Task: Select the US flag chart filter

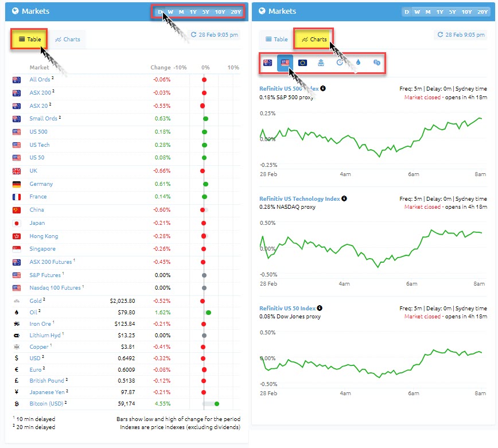Action: (285, 63)
